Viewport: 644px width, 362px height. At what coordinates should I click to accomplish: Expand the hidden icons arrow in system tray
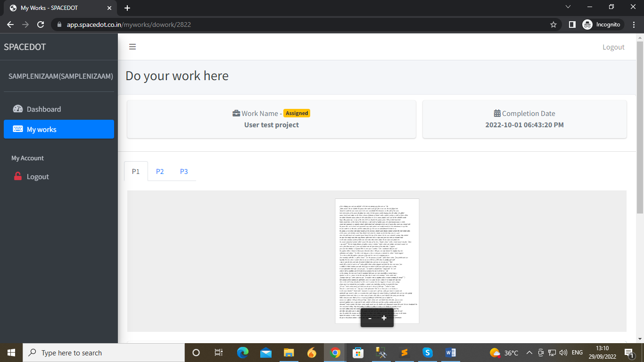530,352
